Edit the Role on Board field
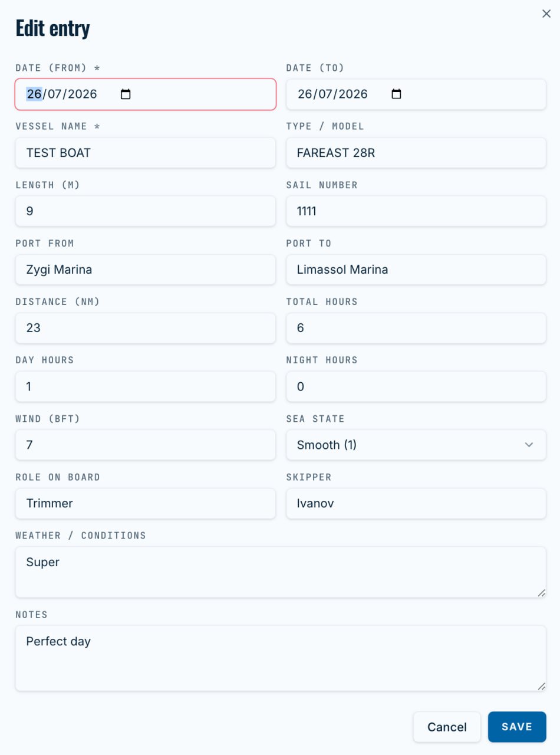The image size is (560, 755). point(146,503)
